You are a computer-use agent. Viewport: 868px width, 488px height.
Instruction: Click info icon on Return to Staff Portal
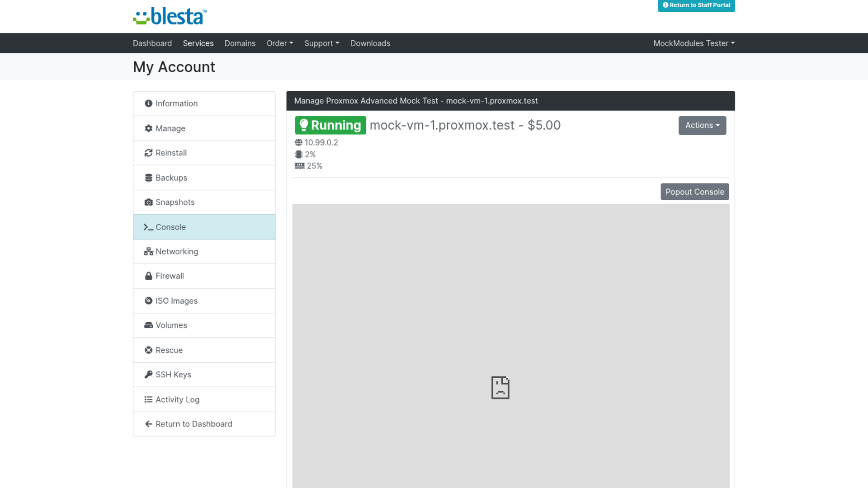(x=665, y=5)
